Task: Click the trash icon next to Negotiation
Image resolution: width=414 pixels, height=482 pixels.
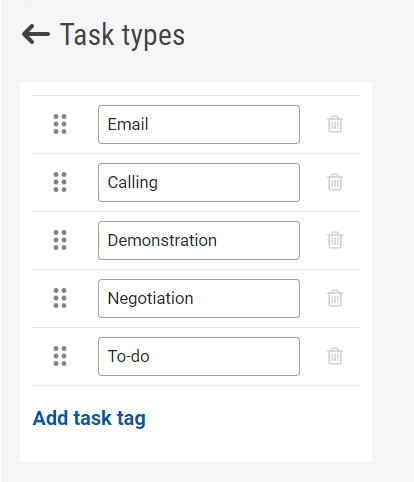Action: click(x=335, y=298)
